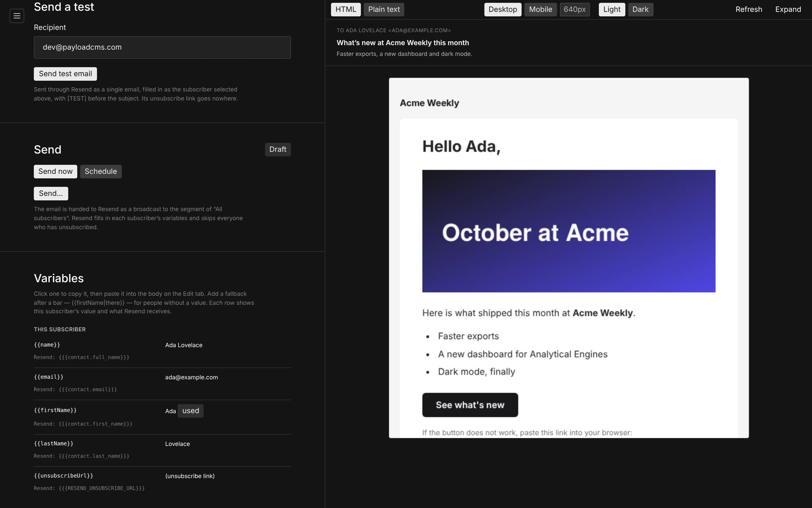The width and height of the screenshot is (812, 508).
Task: Click Refresh in the preview toolbar
Action: pos(749,9)
